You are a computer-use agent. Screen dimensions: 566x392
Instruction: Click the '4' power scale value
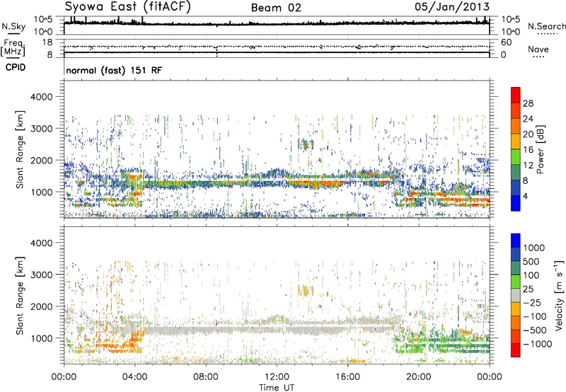[x=525, y=196]
